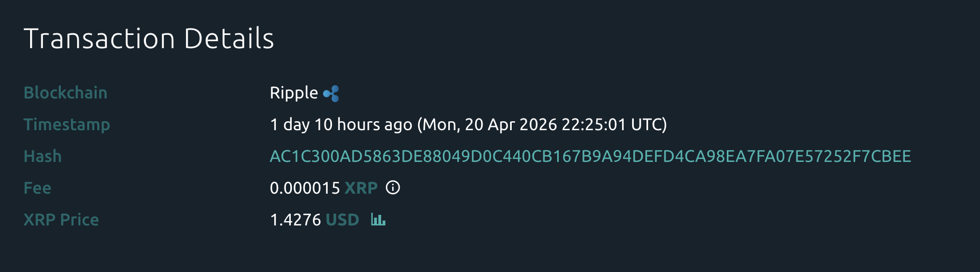Open the transaction hash link

click(x=590, y=157)
